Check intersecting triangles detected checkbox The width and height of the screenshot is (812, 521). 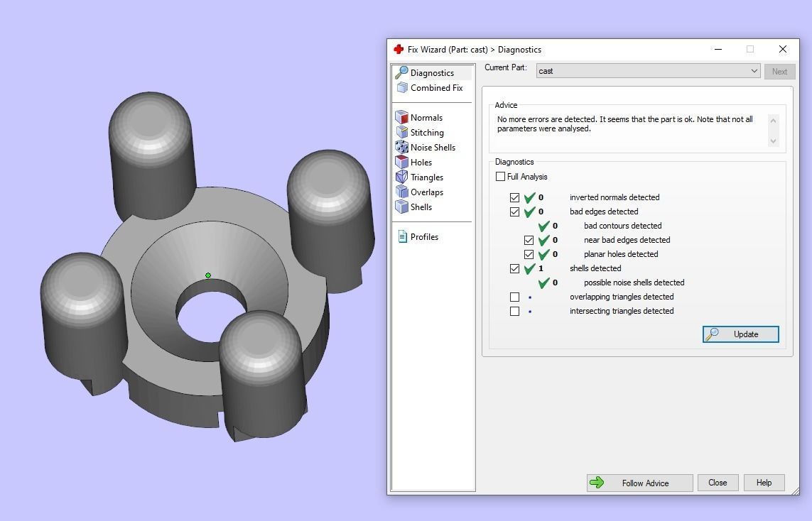[x=514, y=311]
